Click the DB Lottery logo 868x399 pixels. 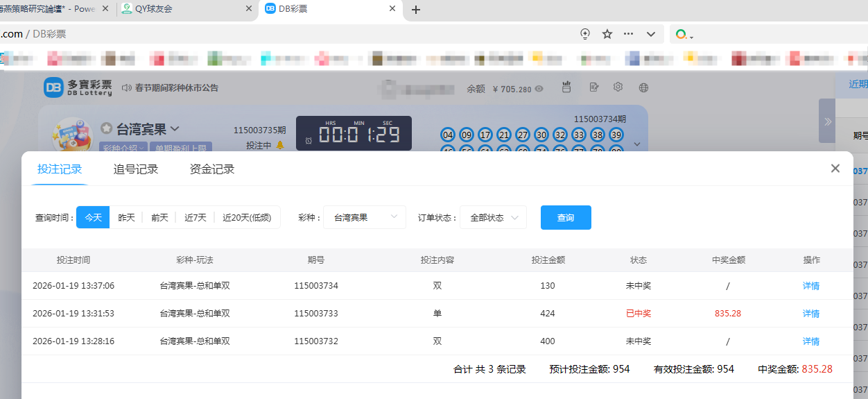[x=78, y=87]
